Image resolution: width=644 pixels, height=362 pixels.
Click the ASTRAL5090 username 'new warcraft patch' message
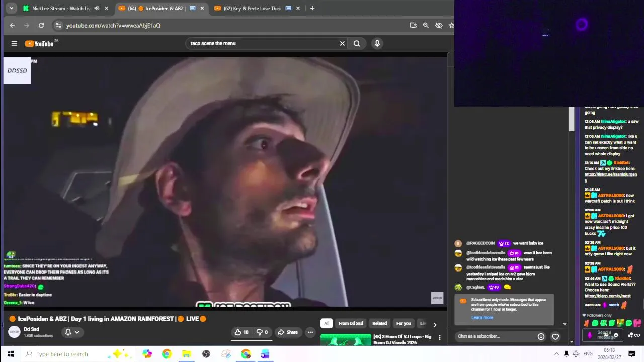(x=611, y=196)
